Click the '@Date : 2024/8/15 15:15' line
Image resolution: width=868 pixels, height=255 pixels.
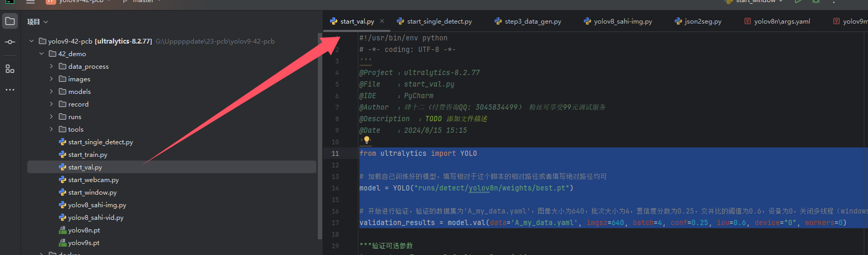(x=414, y=130)
